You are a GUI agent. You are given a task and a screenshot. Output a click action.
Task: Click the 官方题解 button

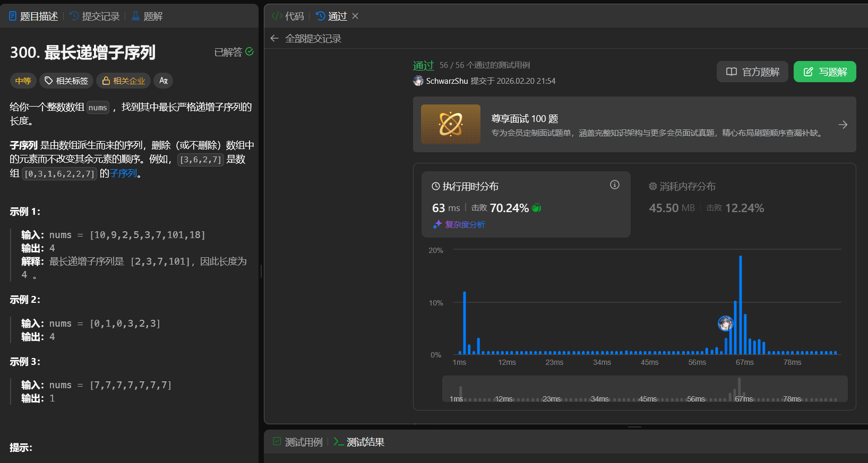tap(752, 72)
